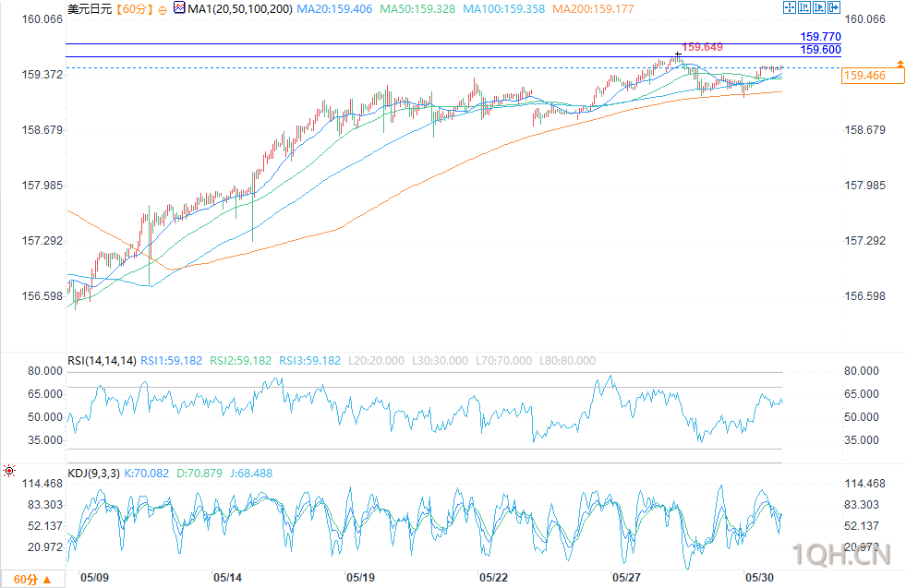Click the 美元日元 symbol title
Screen dimensions: 906x588
90,9
